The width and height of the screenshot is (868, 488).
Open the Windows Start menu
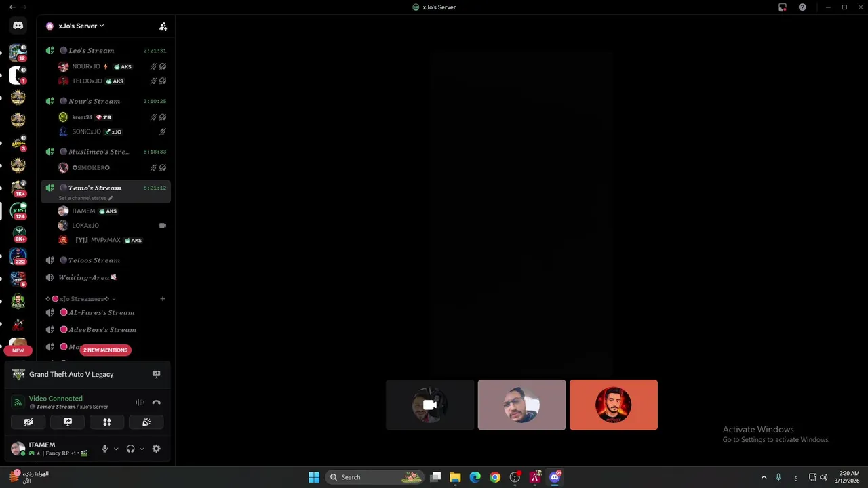314,477
